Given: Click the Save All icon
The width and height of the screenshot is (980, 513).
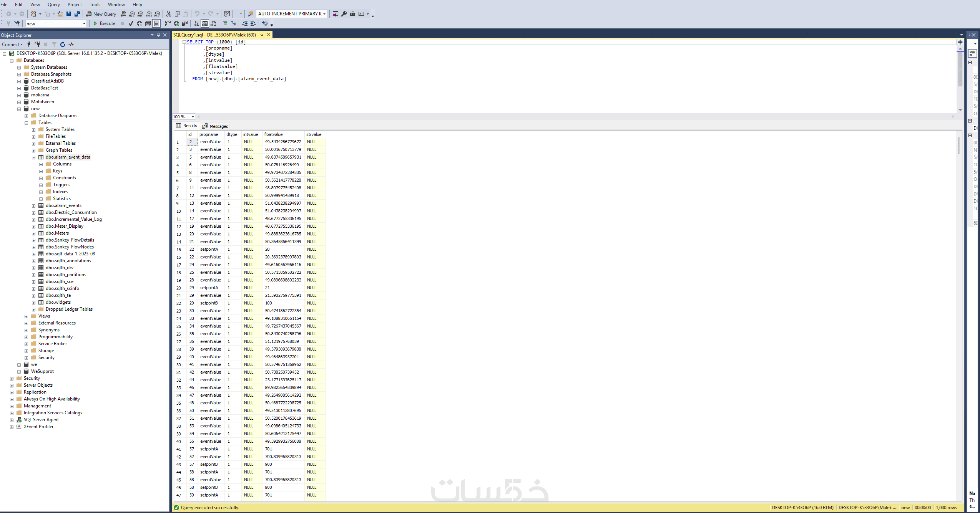Looking at the screenshot, I should (x=77, y=14).
